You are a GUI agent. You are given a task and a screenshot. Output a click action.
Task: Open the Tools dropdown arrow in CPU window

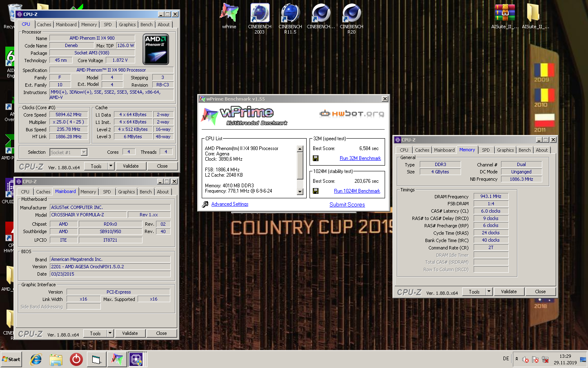[x=111, y=166]
